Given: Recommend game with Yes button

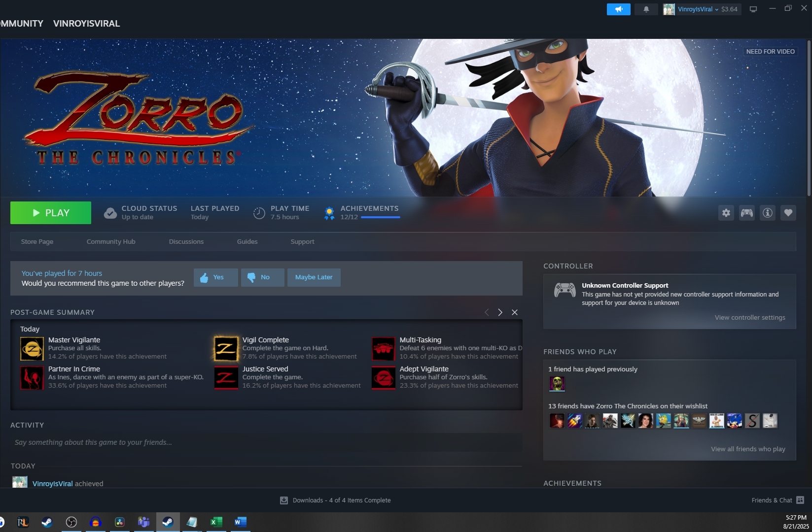Looking at the screenshot, I should (x=216, y=277).
